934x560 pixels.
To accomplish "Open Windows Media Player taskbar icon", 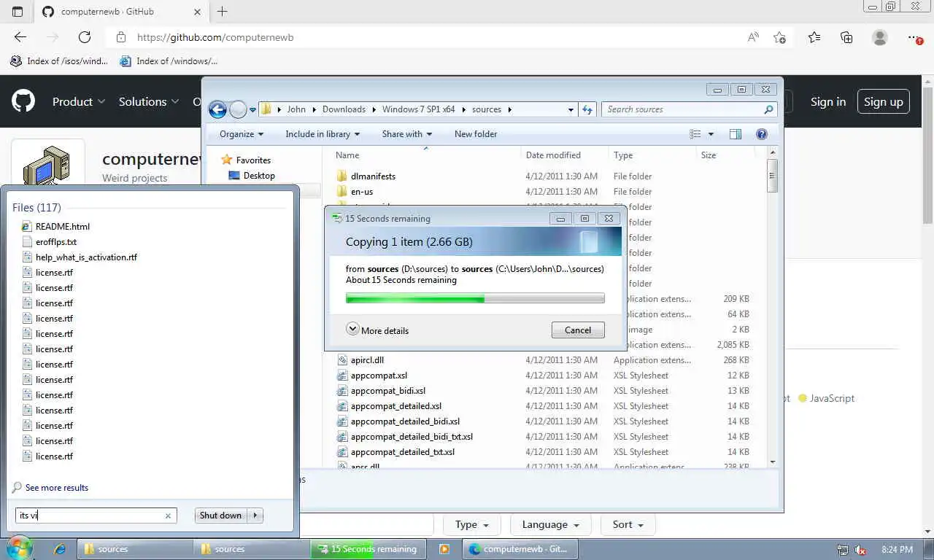I will coord(444,549).
